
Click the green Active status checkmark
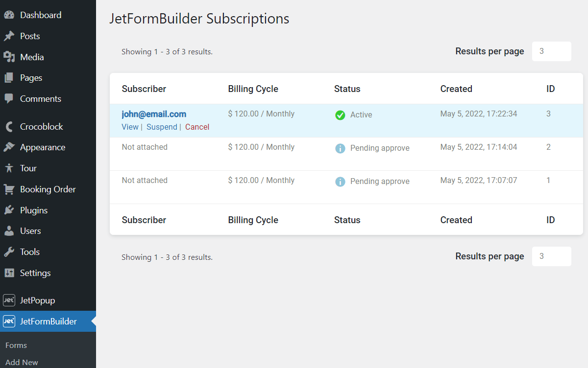340,115
